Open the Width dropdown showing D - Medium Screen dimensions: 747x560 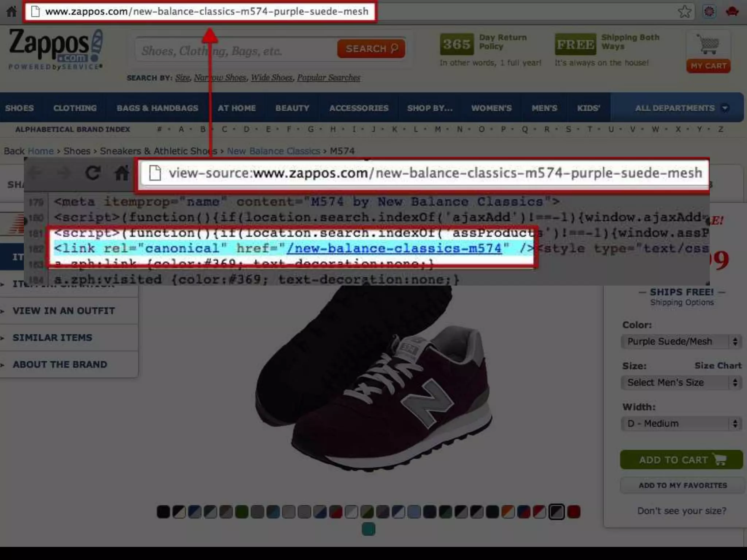tap(681, 424)
